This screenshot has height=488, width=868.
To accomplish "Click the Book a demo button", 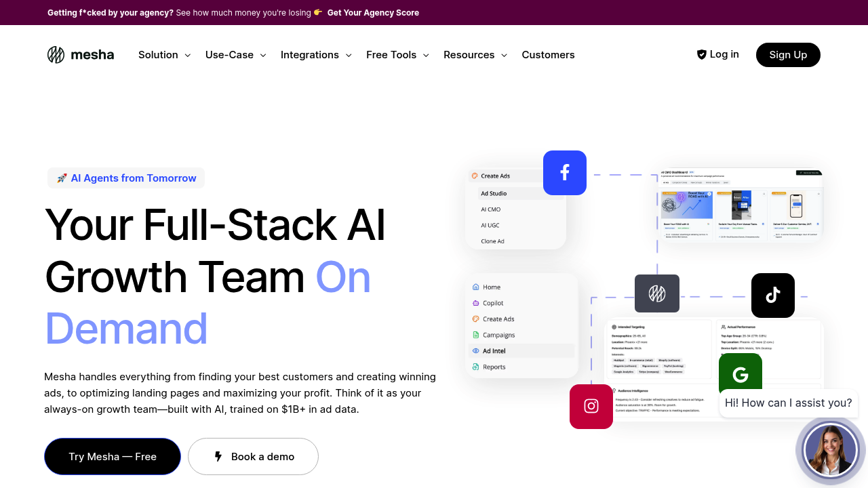I will 253,457.
